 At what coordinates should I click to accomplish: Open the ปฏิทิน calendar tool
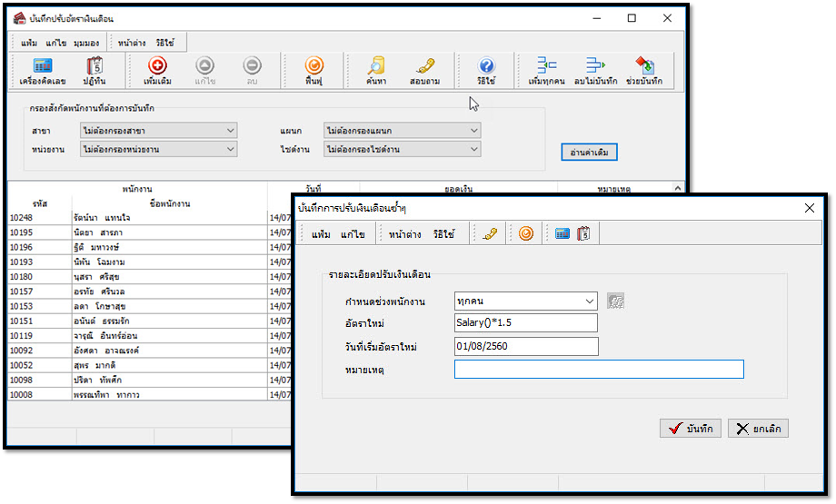pos(95,71)
